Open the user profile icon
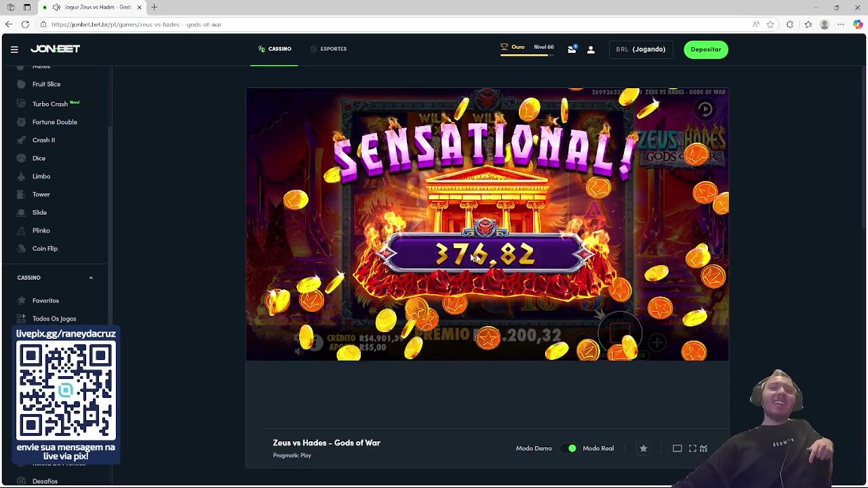The height and width of the screenshot is (488, 868). coord(591,49)
